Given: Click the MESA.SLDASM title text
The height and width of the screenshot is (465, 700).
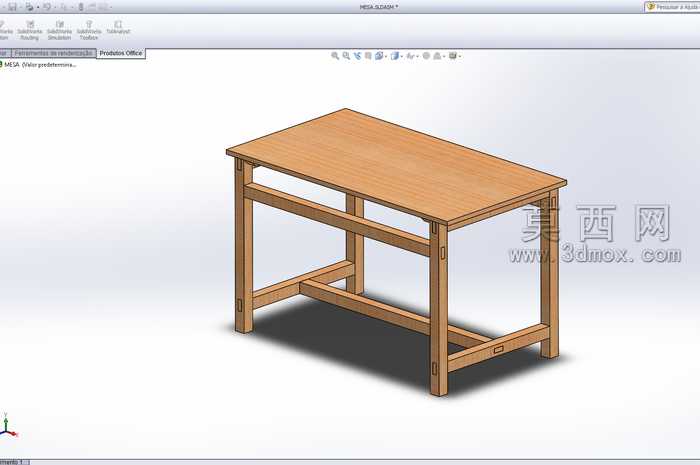Looking at the screenshot, I should pyautogui.click(x=379, y=7).
